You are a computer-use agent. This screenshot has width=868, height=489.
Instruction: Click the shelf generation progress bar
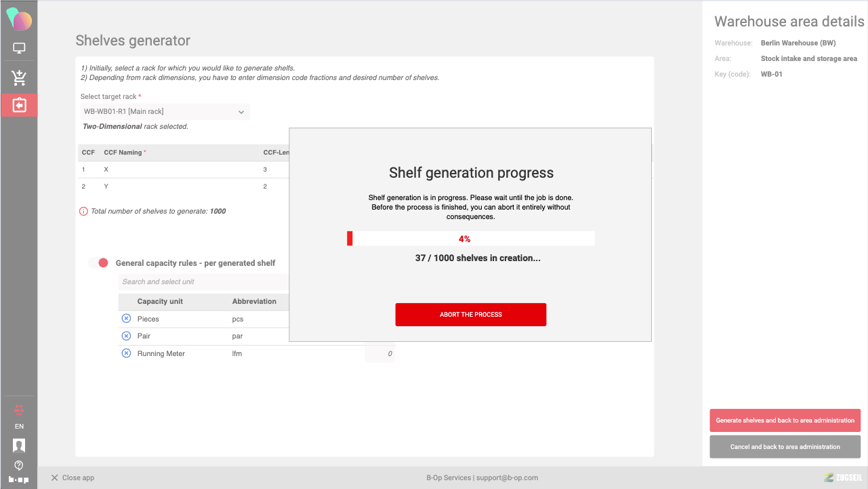click(471, 239)
